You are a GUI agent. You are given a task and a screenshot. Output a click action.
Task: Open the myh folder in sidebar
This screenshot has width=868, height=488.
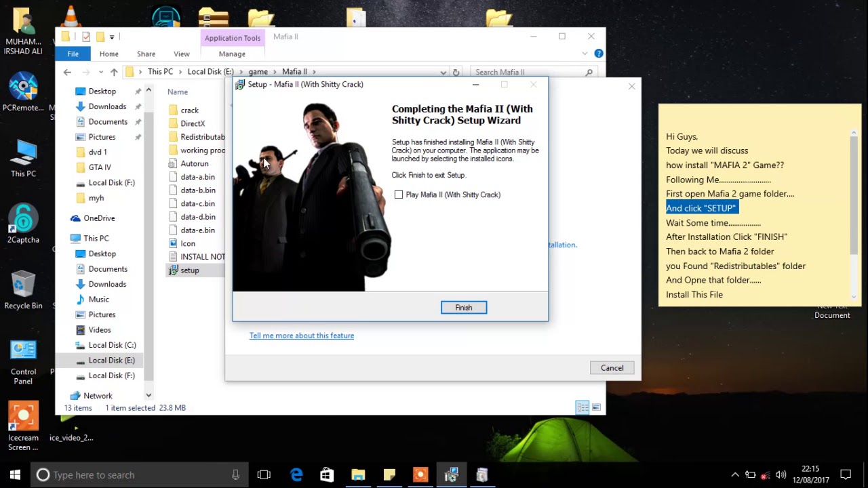96,198
